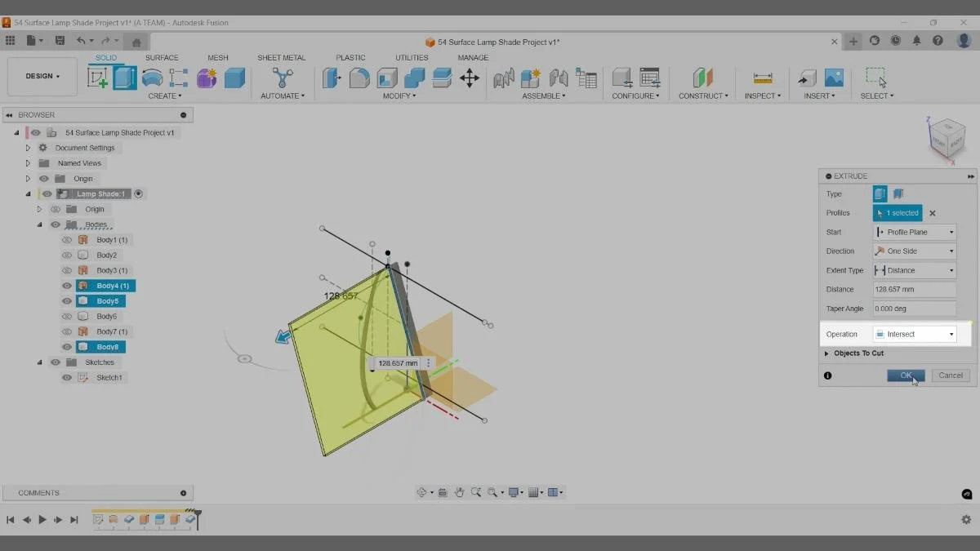Open the Operation dropdown showing Intersect

(915, 333)
